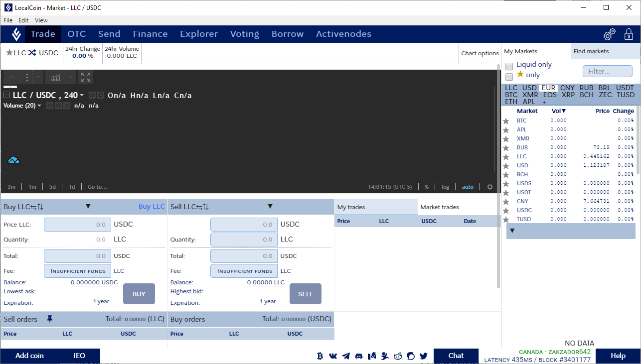This screenshot has height=364, width=641.
Task: Open the settings gear in top navigation
Action: click(609, 34)
